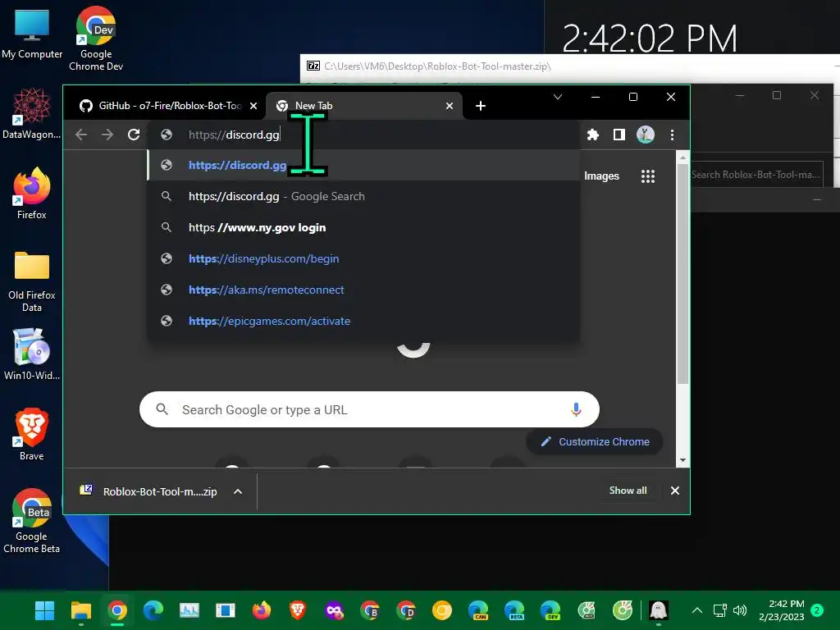
Task: Open Edge Dev from the taskbar
Action: click(x=550, y=610)
